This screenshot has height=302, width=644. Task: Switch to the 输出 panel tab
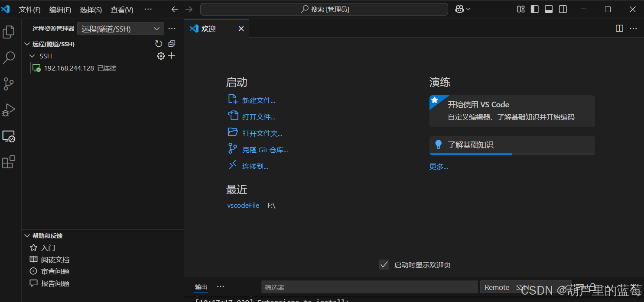point(201,287)
